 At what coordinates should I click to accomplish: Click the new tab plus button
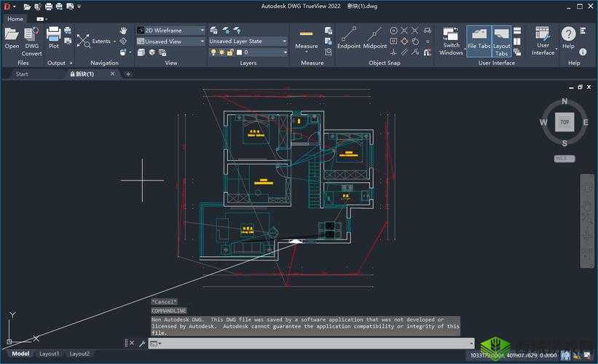click(128, 74)
